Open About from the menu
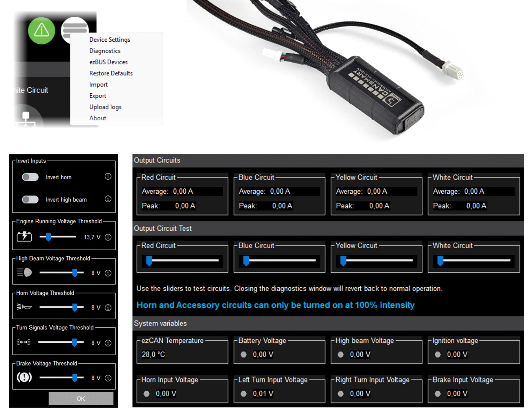Screen dimensions: 532x416 click(x=98, y=118)
